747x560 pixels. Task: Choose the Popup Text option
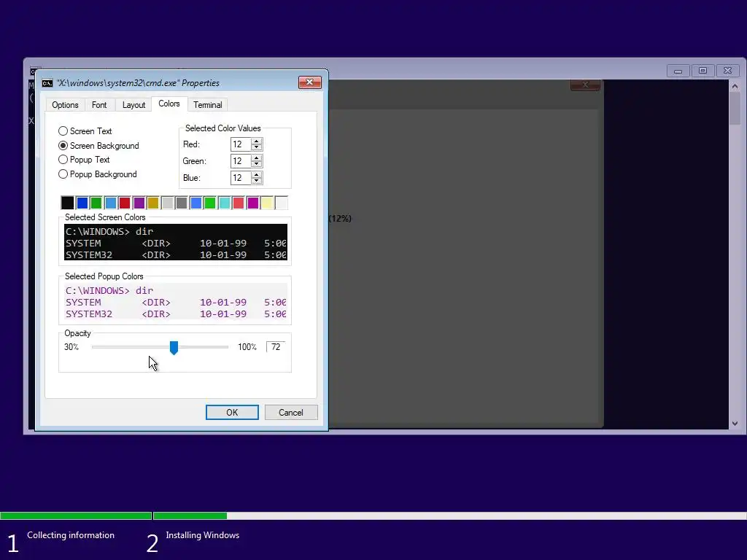coord(84,160)
